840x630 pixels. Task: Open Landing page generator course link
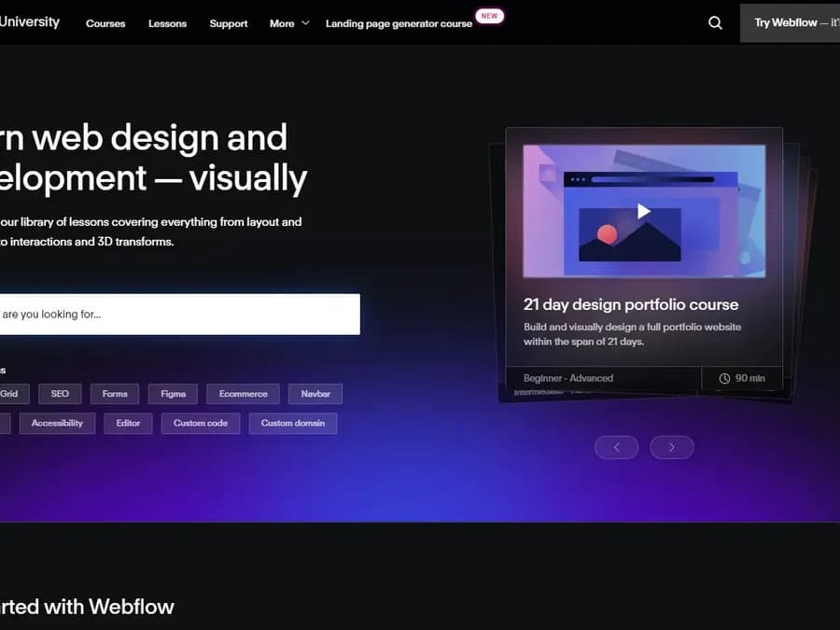point(399,23)
